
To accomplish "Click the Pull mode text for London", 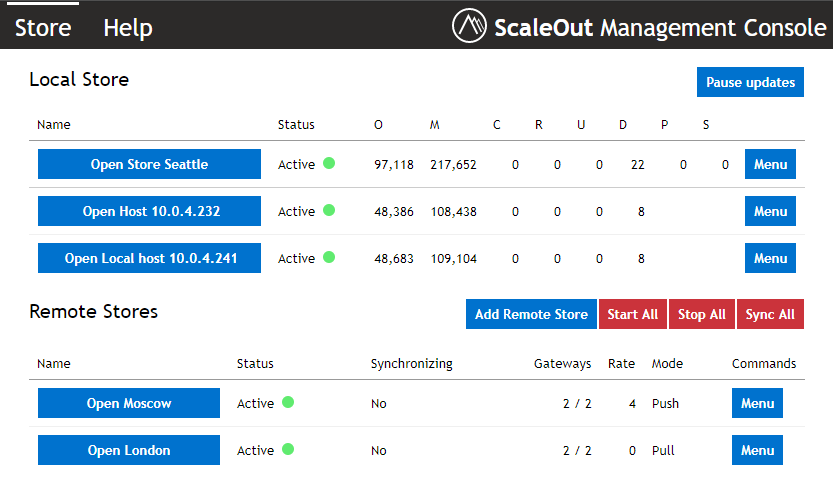I will click(663, 450).
